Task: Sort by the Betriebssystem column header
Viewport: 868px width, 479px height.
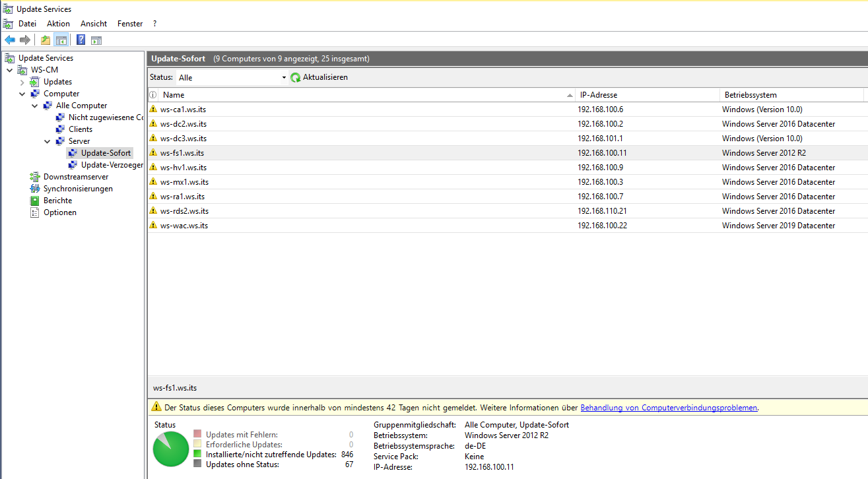Action: click(x=792, y=95)
